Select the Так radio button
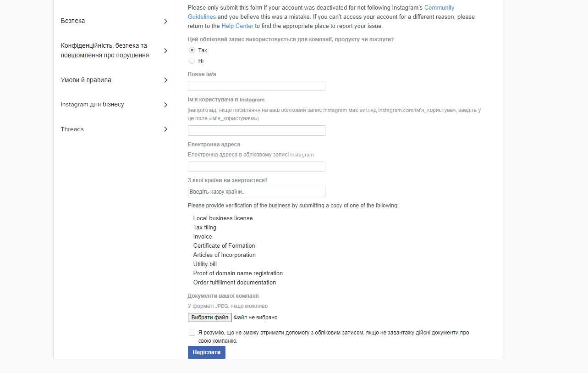 [192, 50]
